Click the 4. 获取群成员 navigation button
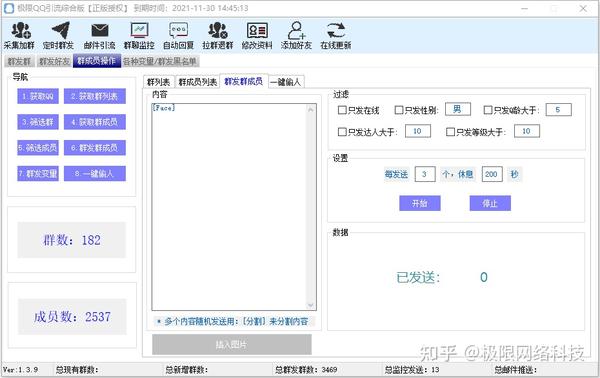Viewport: 600px width, 378px height. tap(95, 122)
